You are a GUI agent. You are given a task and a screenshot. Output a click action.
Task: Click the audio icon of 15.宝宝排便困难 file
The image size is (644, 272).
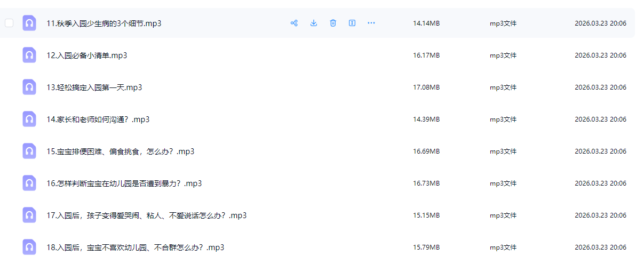29,151
